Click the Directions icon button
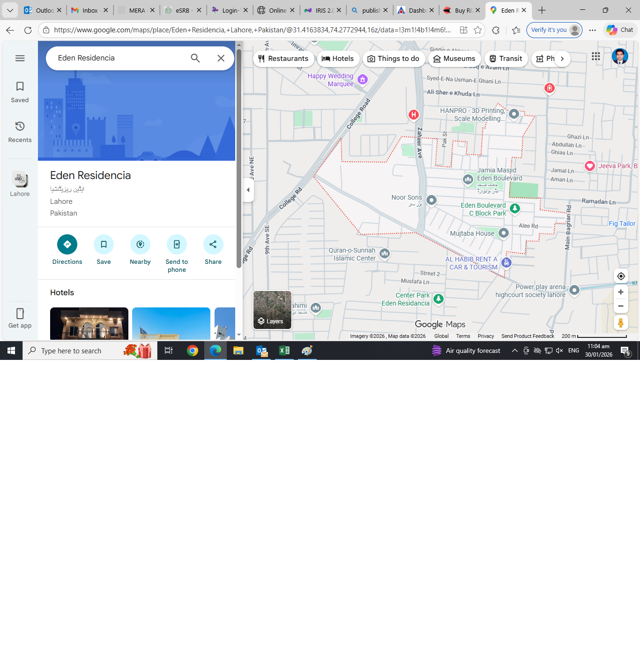640x672 pixels. click(67, 244)
